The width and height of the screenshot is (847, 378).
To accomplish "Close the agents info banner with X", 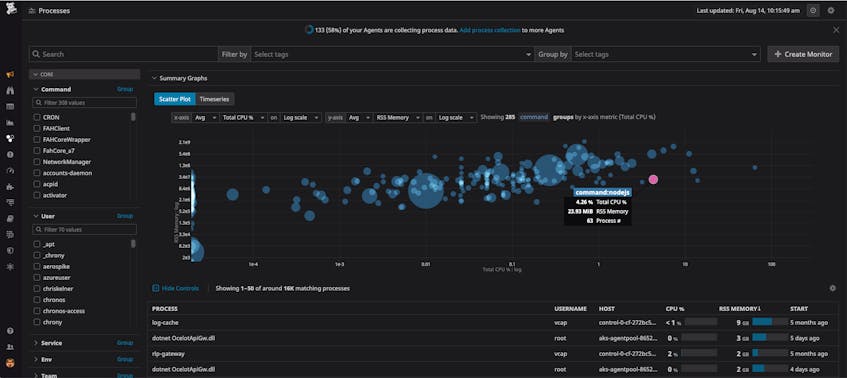I will click(x=836, y=30).
